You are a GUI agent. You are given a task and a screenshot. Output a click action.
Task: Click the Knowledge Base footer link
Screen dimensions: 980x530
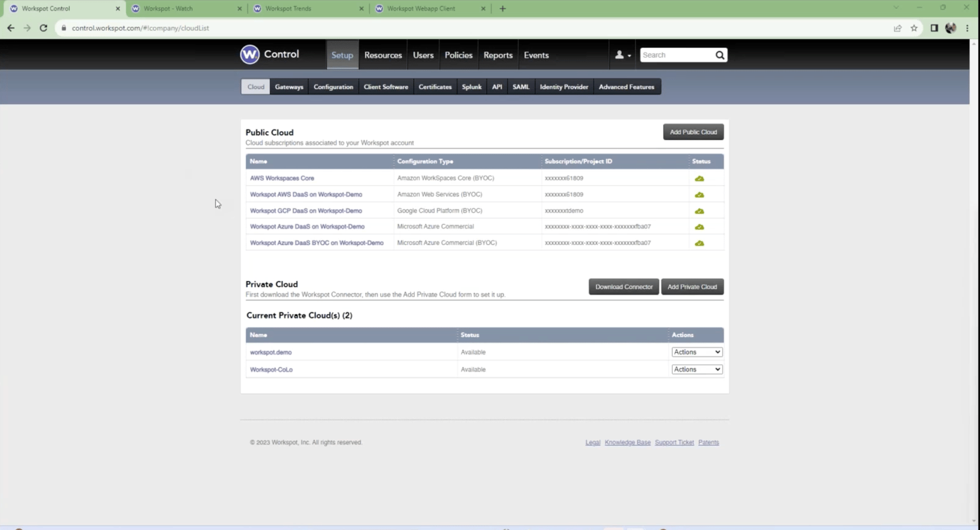point(628,442)
